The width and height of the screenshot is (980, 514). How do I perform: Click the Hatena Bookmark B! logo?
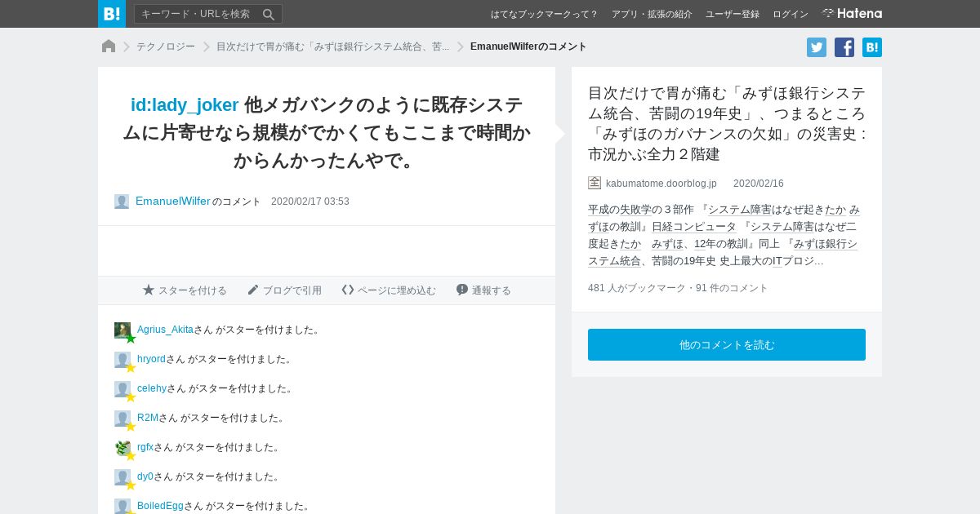point(112,14)
